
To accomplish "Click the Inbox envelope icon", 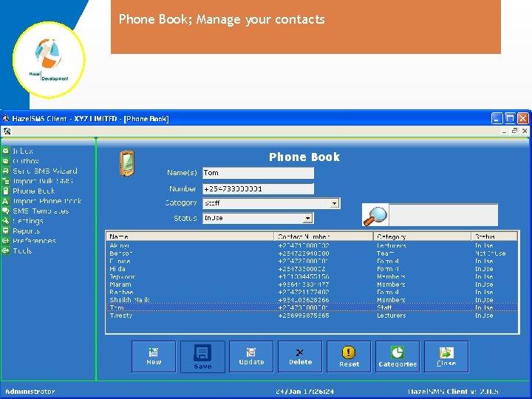I will (6, 151).
